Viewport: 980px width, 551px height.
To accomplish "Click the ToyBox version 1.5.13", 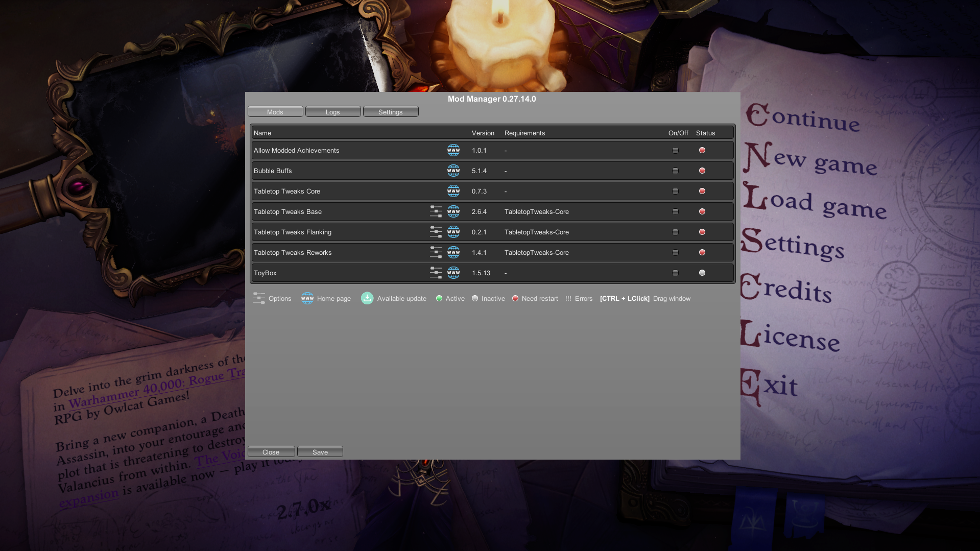I will (x=481, y=273).
